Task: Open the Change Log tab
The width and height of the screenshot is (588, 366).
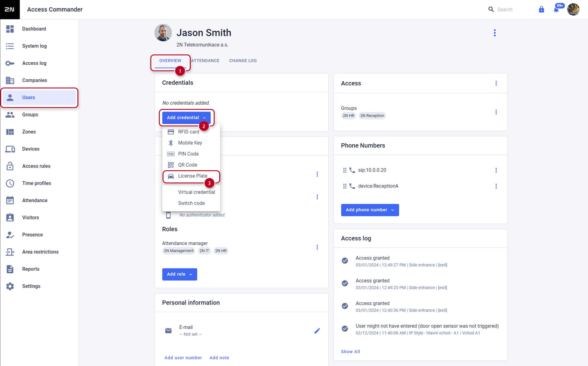Action: coord(243,61)
